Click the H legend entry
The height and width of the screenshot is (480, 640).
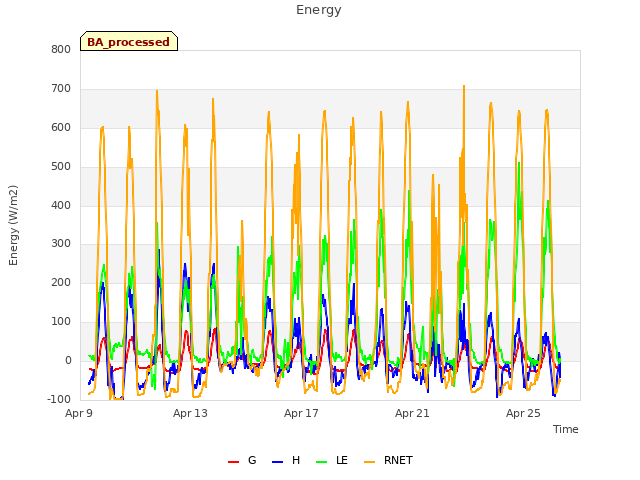coord(286,460)
